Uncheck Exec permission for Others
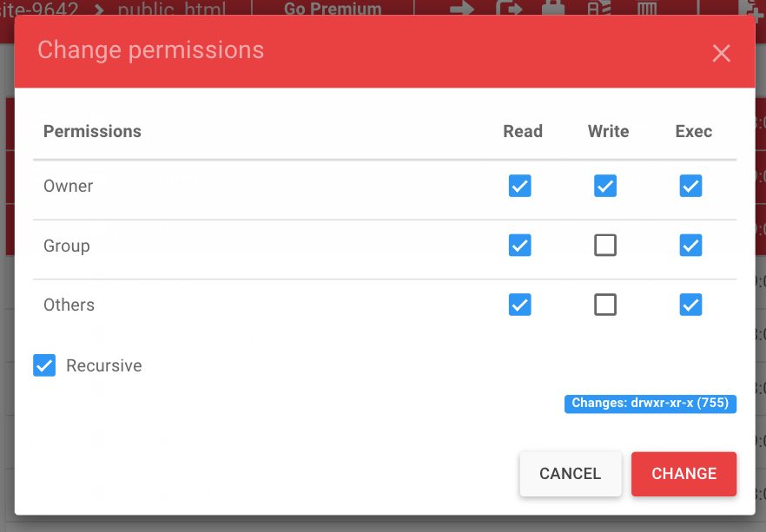This screenshot has height=532, width=766. pos(690,305)
